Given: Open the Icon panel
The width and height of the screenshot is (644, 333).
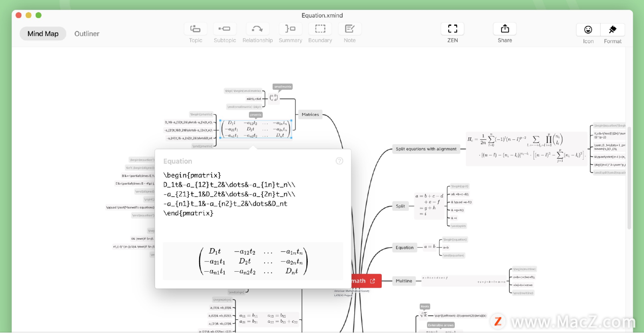Looking at the screenshot, I should 588,30.
